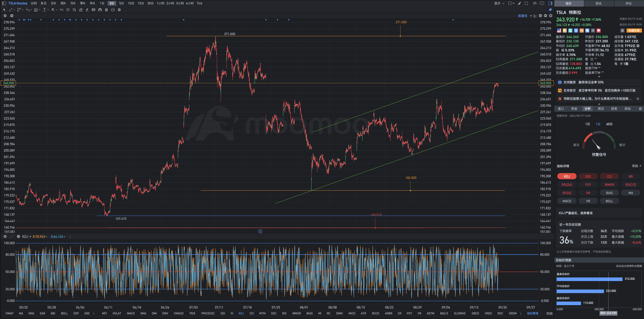Zoom in chart with plus icon
Image resolution: width=644 pixels, height=319 pixels.
point(551,16)
